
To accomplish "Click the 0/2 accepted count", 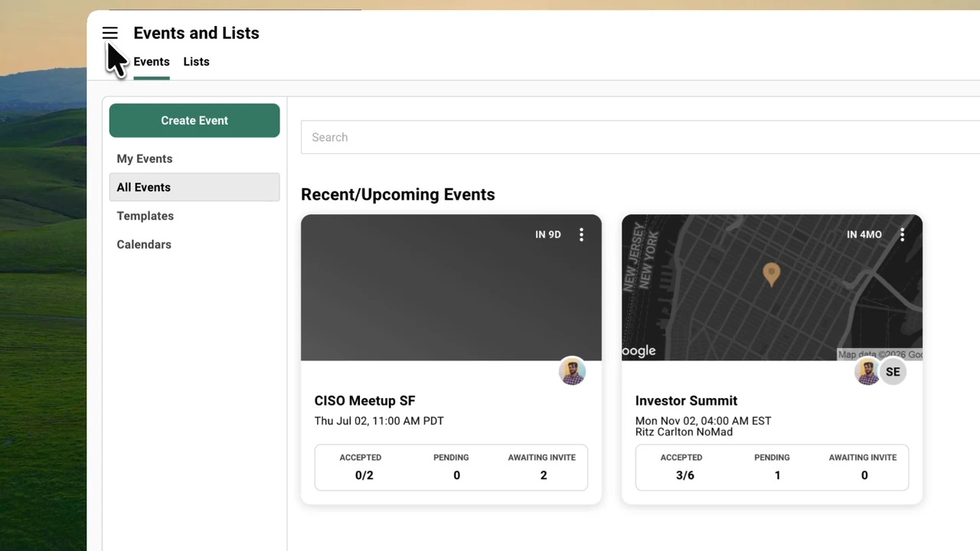I will pos(364,475).
